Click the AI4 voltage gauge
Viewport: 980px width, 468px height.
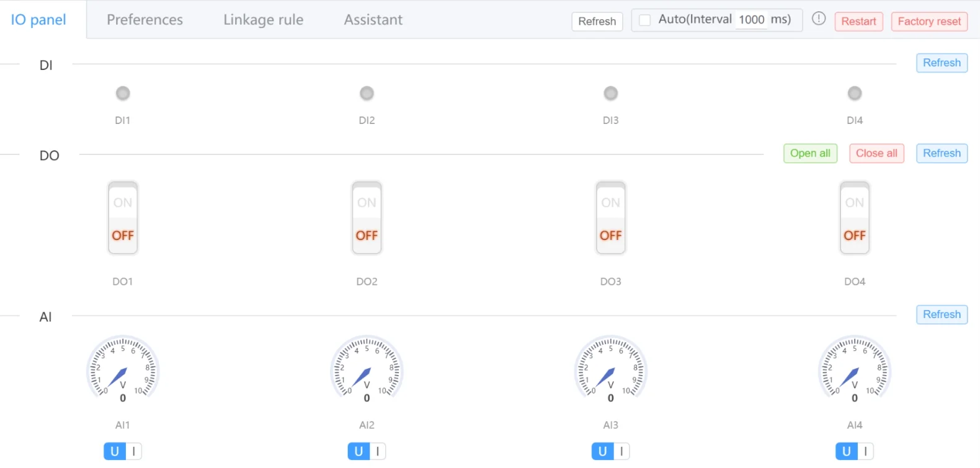tap(855, 369)
